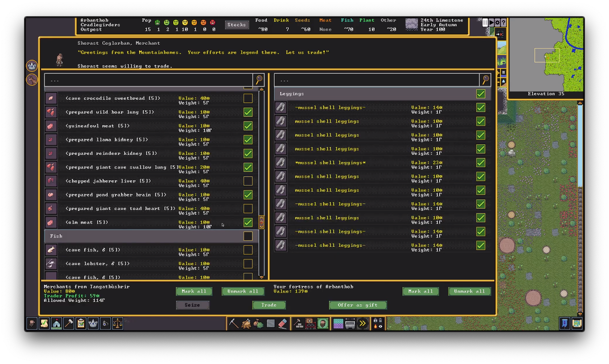This screenshot has height=364, width=609.
Task: Open the nobles crown icon in bottom toolbar
Action: pos(93,323)
